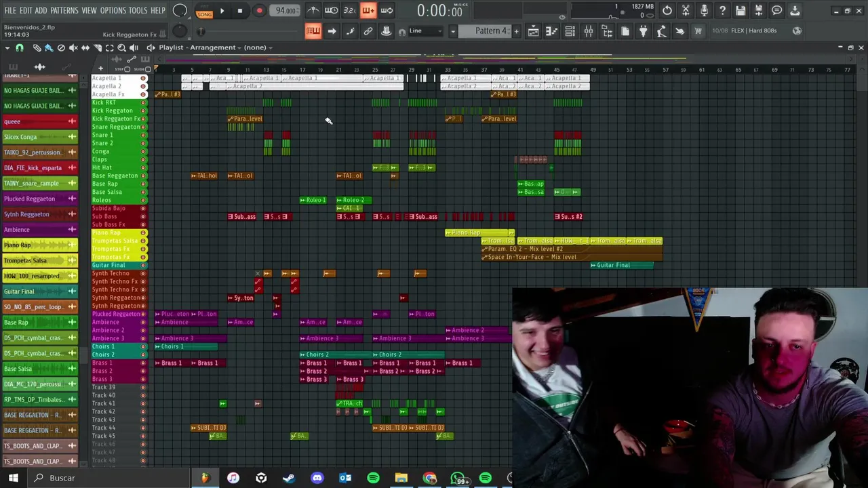This screenshot has height=488, width=868.
Task: Select the playlist mute tool
Action: pyautogui.click(x=73, y=47)
